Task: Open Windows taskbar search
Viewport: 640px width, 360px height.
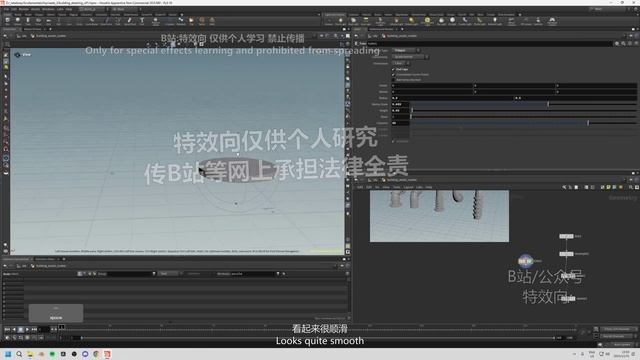Action: 19,354
